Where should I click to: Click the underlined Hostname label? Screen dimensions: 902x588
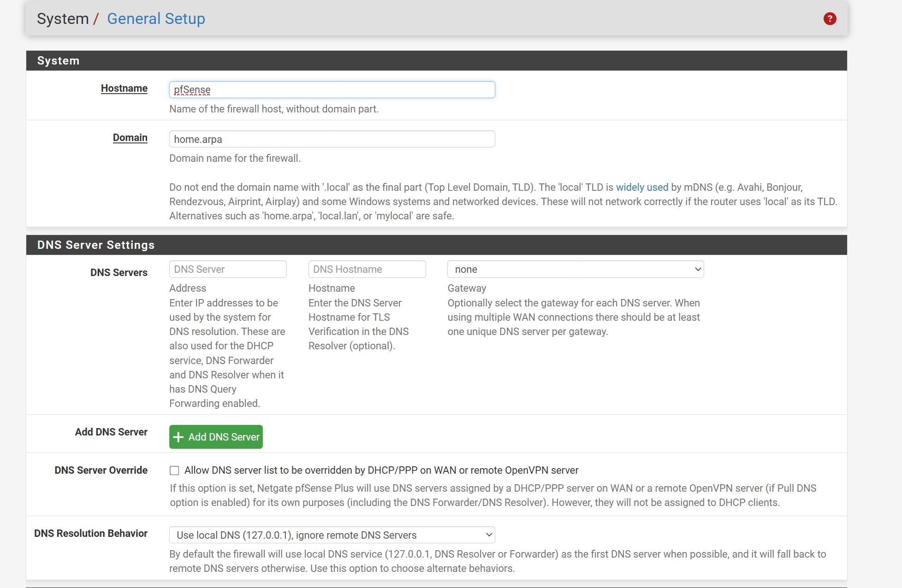click(x=124, y=88)
